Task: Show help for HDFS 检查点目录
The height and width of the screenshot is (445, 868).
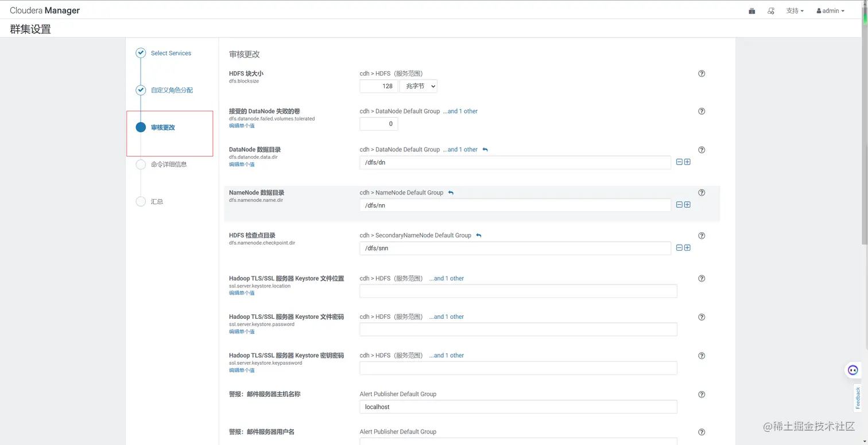Action: coord(702,236)
